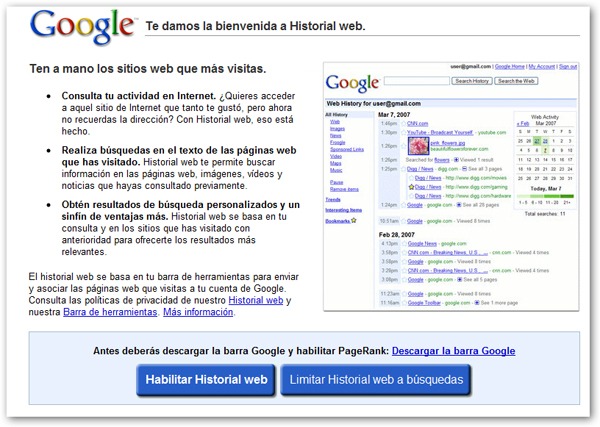Go to previous month via '« Feb' in calendar
The height and width of the screenshot is (427, 600).
(523, 124)
